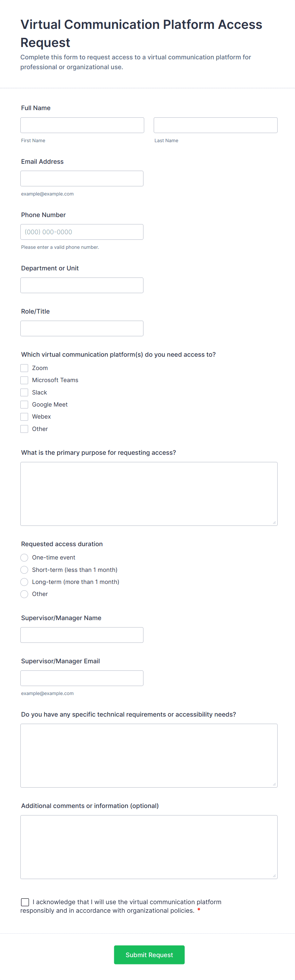Enable the Slack checkbox

pyautogui.click(x=24, y=392)
